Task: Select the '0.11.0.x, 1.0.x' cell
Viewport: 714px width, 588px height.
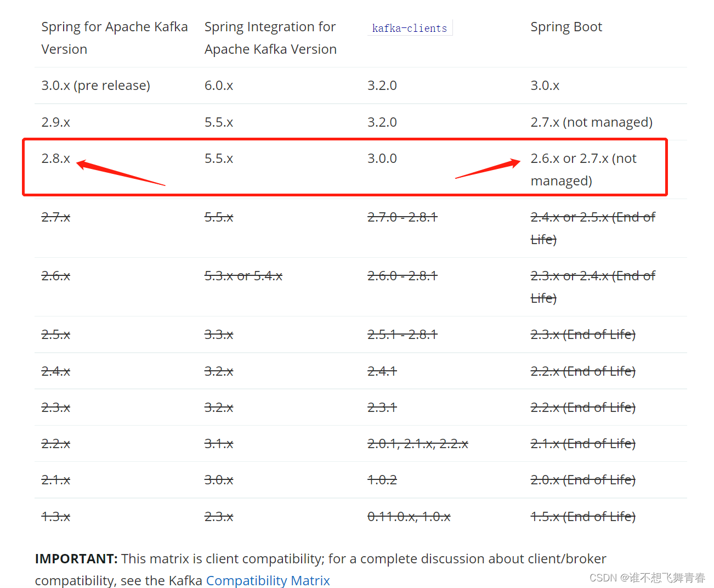Action: (x=409, y=517)
